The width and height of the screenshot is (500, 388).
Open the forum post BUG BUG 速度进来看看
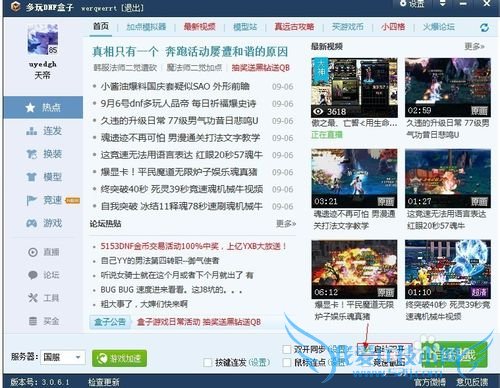click(x=171, y=290)
